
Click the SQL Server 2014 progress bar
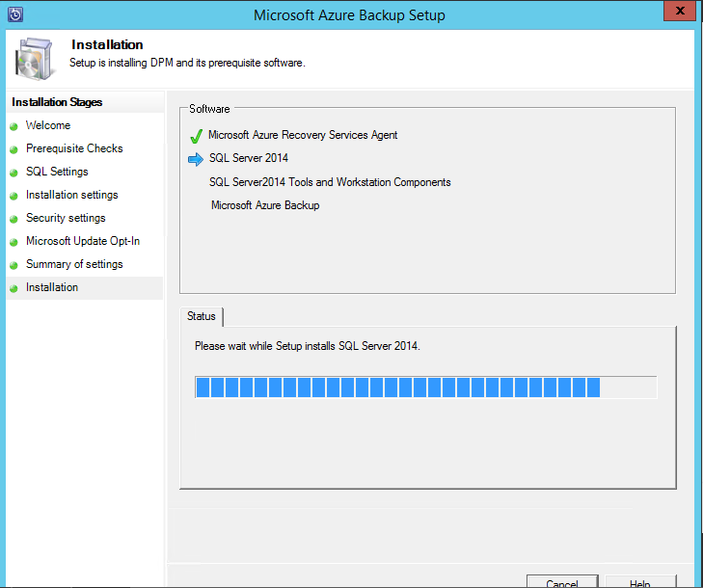click(425, 388)
